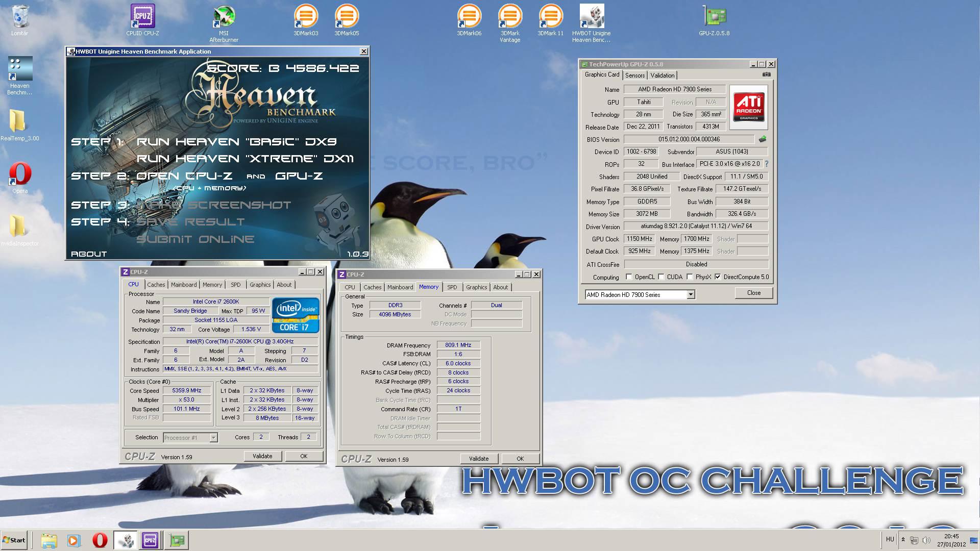
Task: Open HWBOT Unigine Heaven Benchmark shortcut
Action: coord(592,23)
